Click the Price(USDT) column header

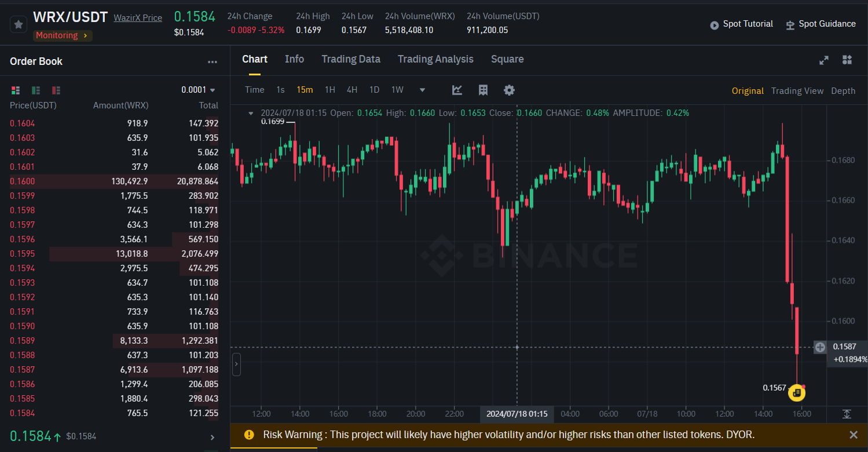coord(33,105)
